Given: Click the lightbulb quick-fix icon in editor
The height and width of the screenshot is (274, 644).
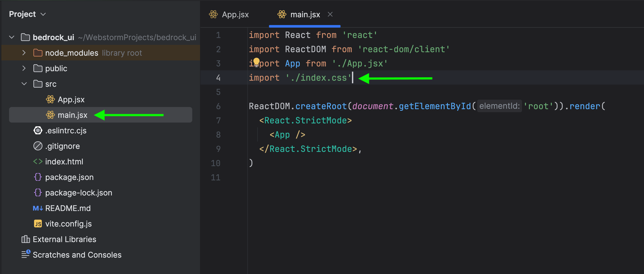Looking at the screenshot, I should tap(256, 61).
